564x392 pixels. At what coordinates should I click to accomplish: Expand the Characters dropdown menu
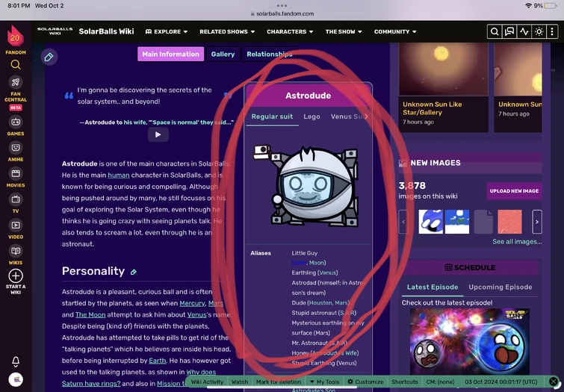tap(290, 31)
